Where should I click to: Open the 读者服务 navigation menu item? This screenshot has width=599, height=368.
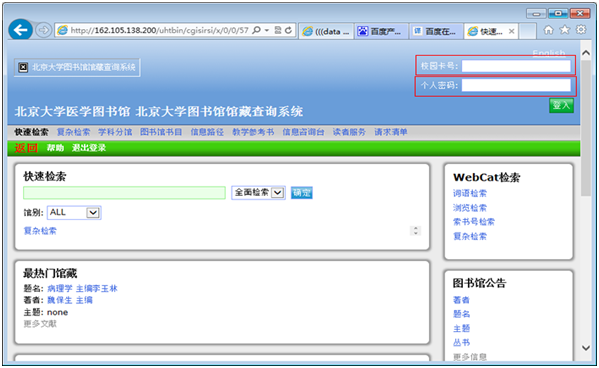349,132
